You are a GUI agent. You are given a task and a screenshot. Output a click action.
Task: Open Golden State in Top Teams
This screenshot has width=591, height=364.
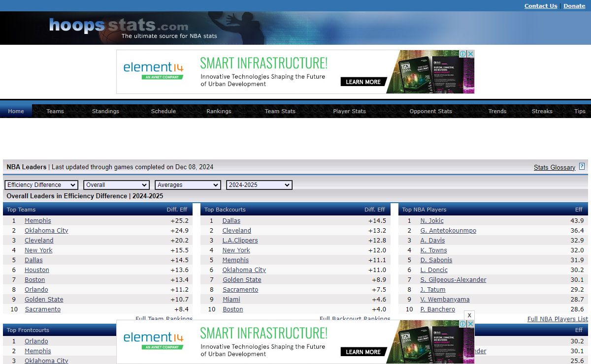(x=44, y=299)
